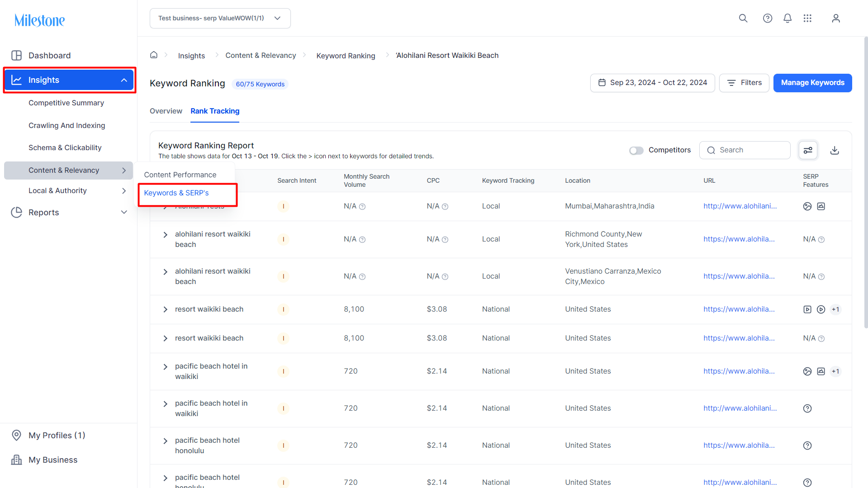Click the Keyword Tracking column header

pyautogui.click(x=508, y=180)
